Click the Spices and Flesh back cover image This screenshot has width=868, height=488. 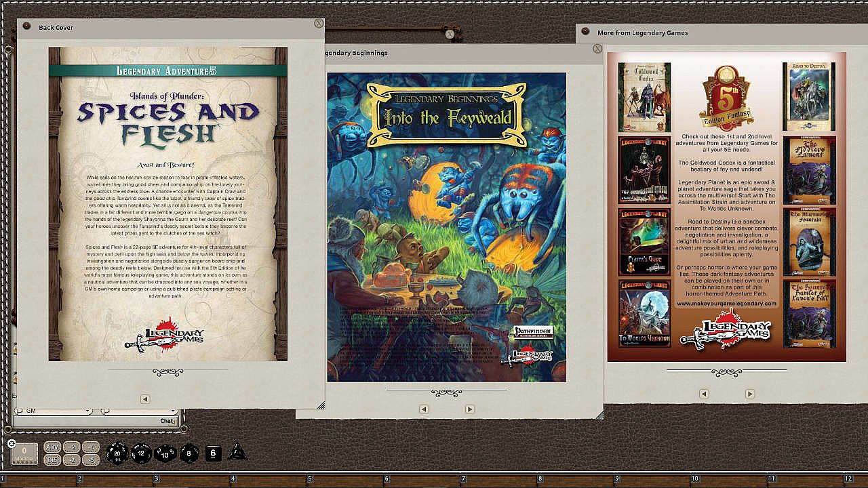coord(168,204)
